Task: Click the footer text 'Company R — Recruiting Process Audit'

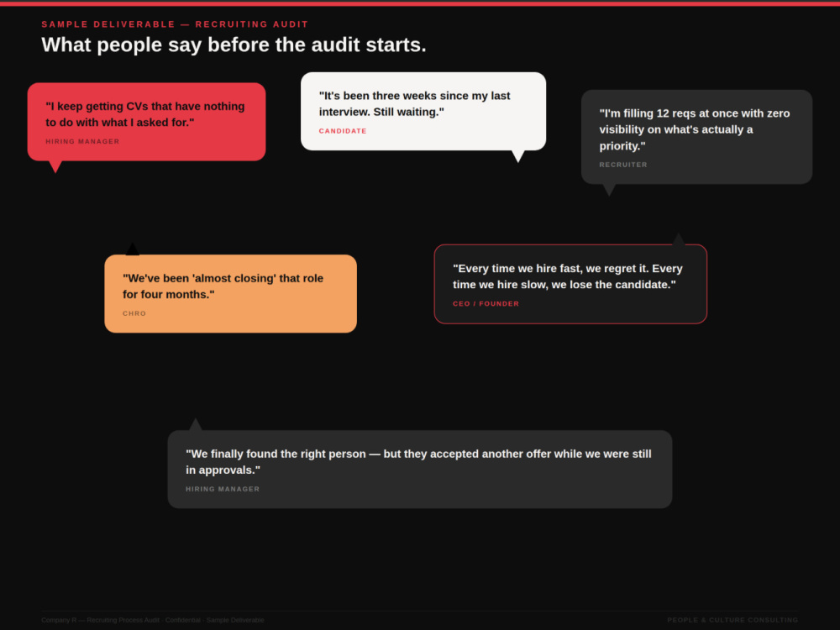Action: (100, 620)
